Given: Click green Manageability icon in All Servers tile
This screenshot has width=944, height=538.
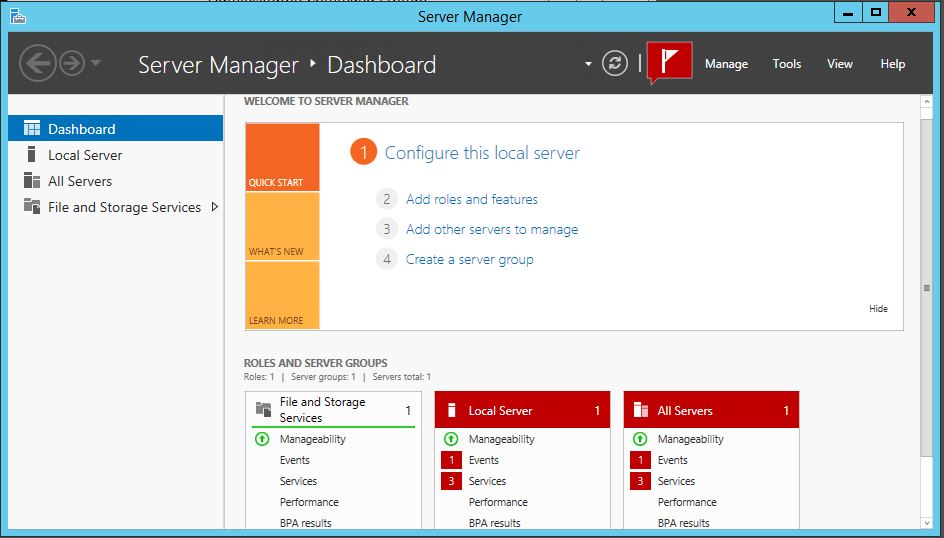Looking at the screenshot, I should 640,439.
